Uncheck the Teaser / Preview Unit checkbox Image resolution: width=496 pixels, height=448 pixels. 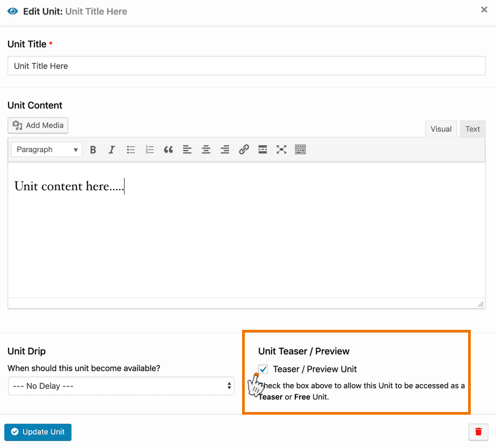263,369
